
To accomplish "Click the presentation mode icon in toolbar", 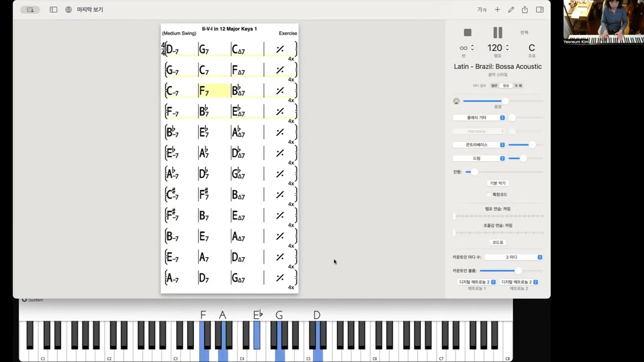I will [x=30, y=10].
